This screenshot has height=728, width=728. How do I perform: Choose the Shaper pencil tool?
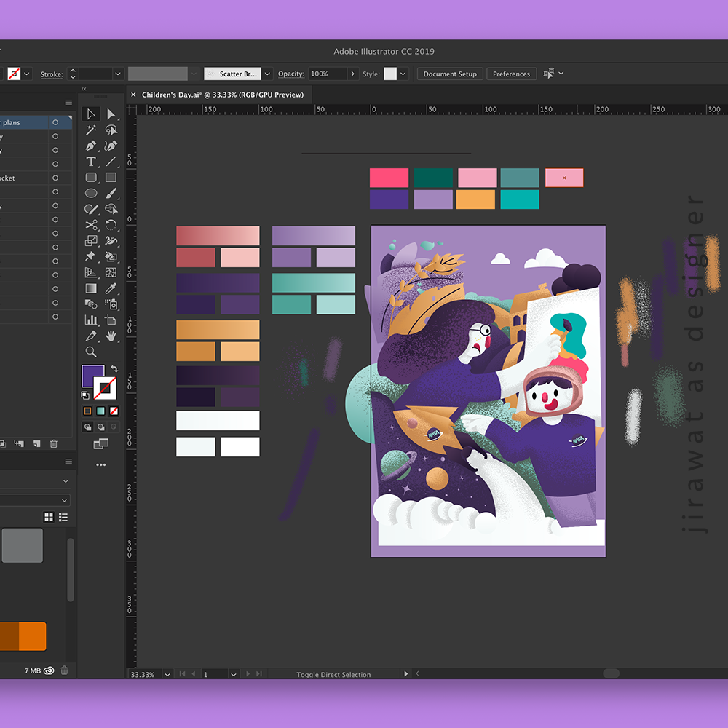91,209
